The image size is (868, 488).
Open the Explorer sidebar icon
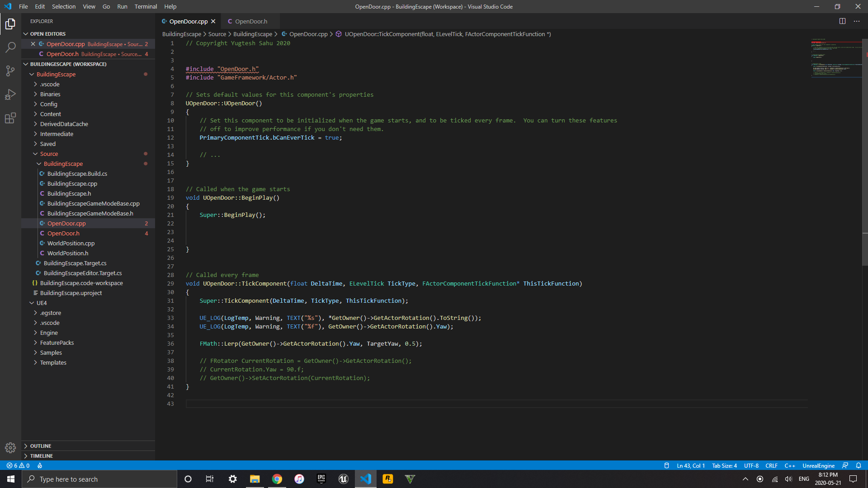tap(10, 24)
